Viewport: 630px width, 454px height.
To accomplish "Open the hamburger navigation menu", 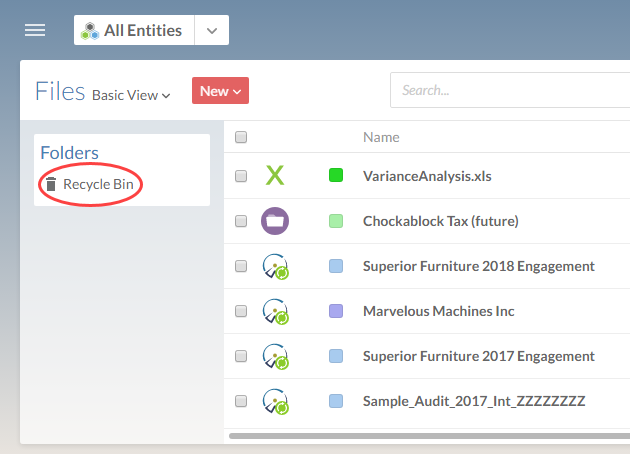I will tap(35, 30).
